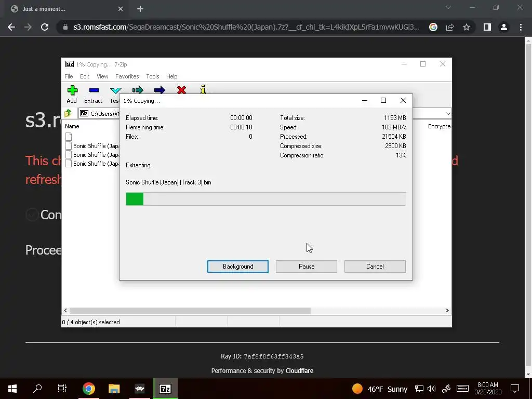The width and height of the screenshot is (532, 399).
Task: Click the red Delete X icon in 7-Zip
Action: [x=181, y=90]
